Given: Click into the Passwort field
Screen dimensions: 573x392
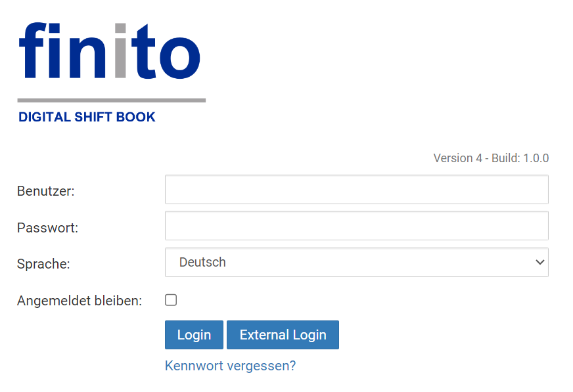Looking at the screenshot, I should pos(356,226).
